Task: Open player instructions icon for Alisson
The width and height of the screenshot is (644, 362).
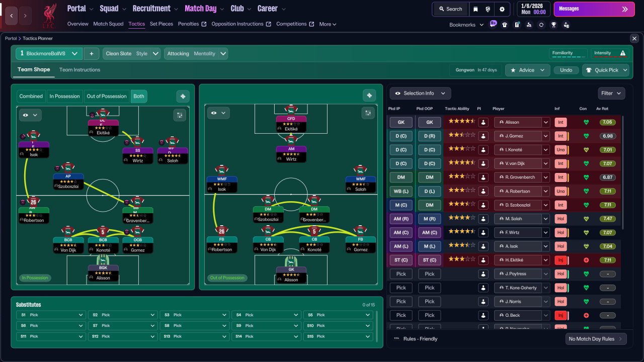Action: click(x=483, y=122)
